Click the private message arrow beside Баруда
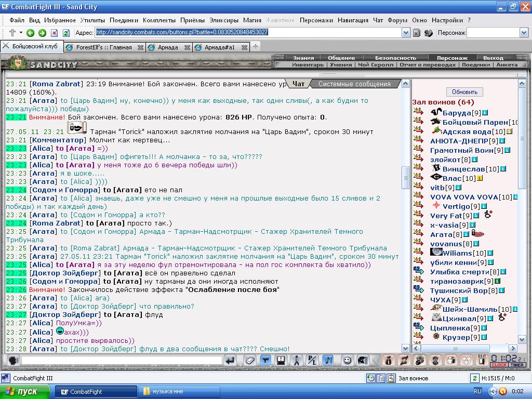 [x=418, y=111]
